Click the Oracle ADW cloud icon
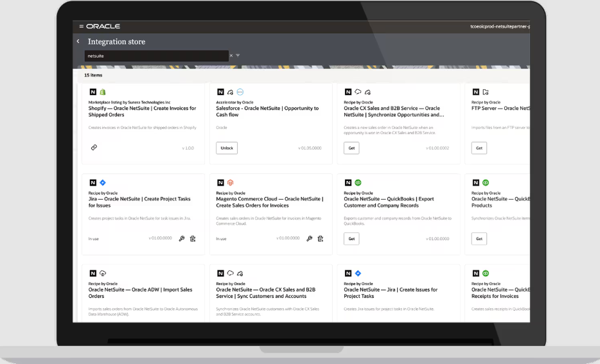The width and height of the screenshot is (600, 364). coord(103,273)
